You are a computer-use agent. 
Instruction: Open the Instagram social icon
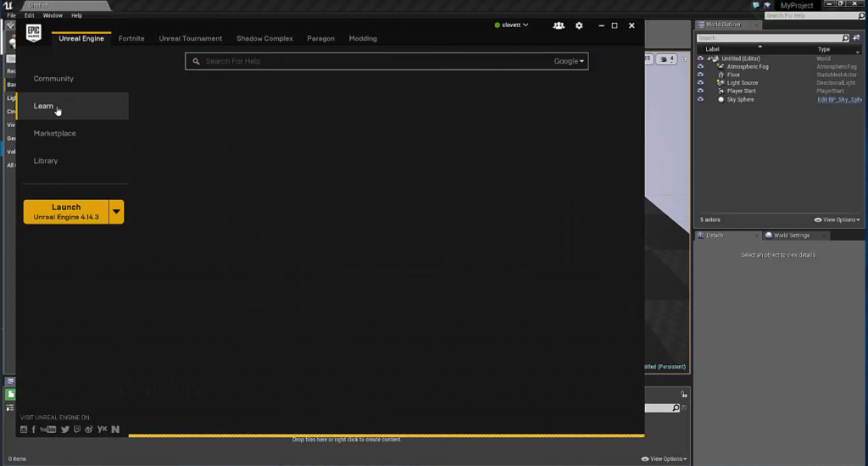[24, 430]
